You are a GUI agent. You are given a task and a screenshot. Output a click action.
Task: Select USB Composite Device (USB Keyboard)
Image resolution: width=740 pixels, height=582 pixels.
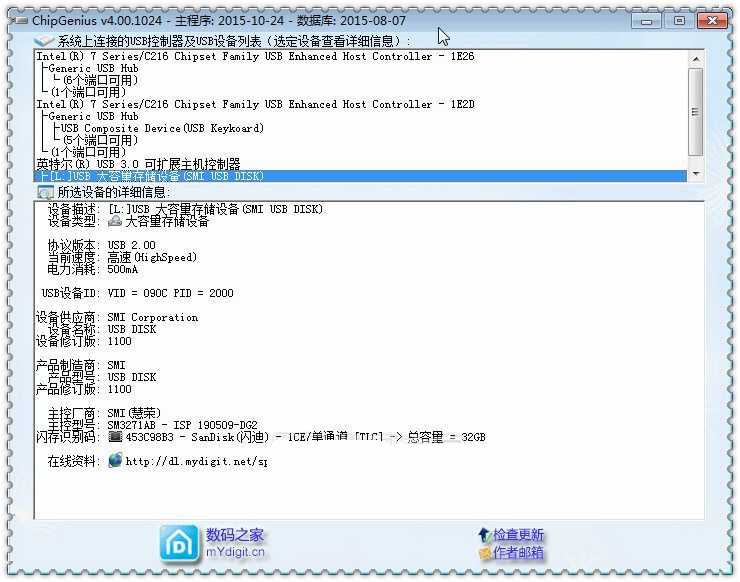point(162,129)
